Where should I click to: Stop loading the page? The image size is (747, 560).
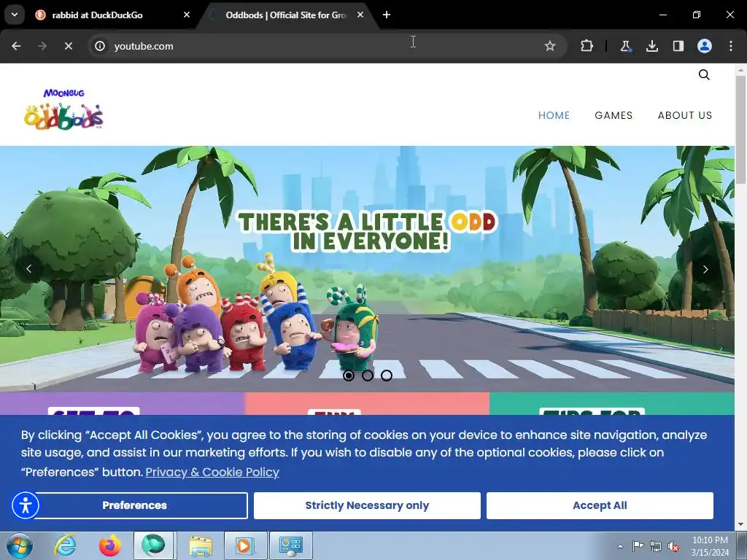pyautogui.click(x=68, y=46)
